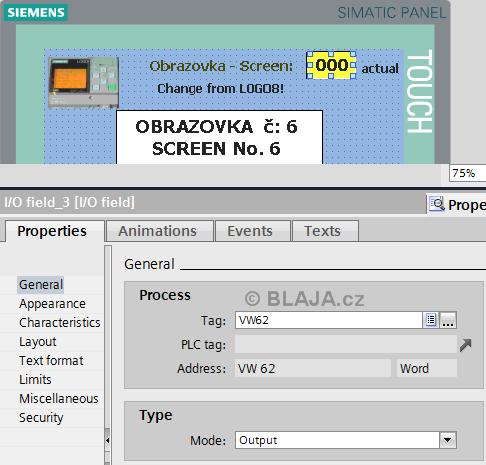Open the Security property category

41,418
